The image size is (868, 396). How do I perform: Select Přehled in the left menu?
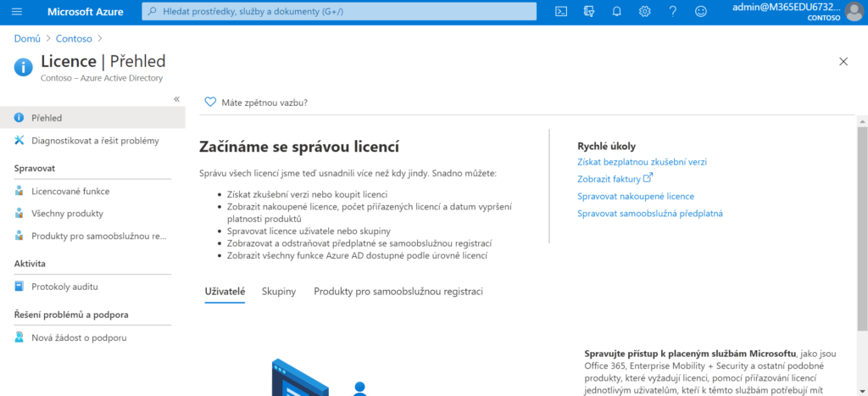point(92,118)
